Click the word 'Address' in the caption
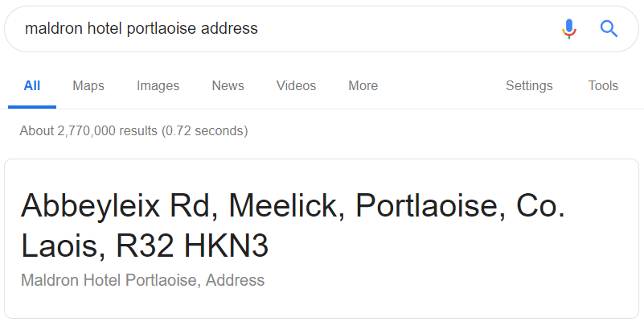The width and height of the screenshot is (644, 326). coord(236,281)
